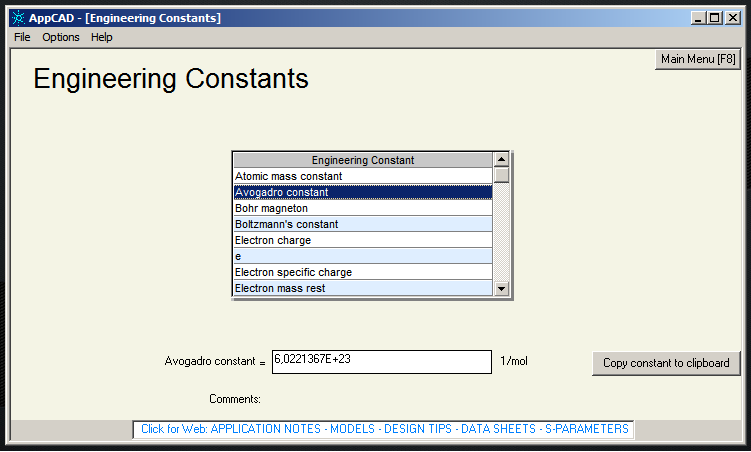Click the constants list scrollbar thumb
The image size is (751, 452).
coord(502,175)
